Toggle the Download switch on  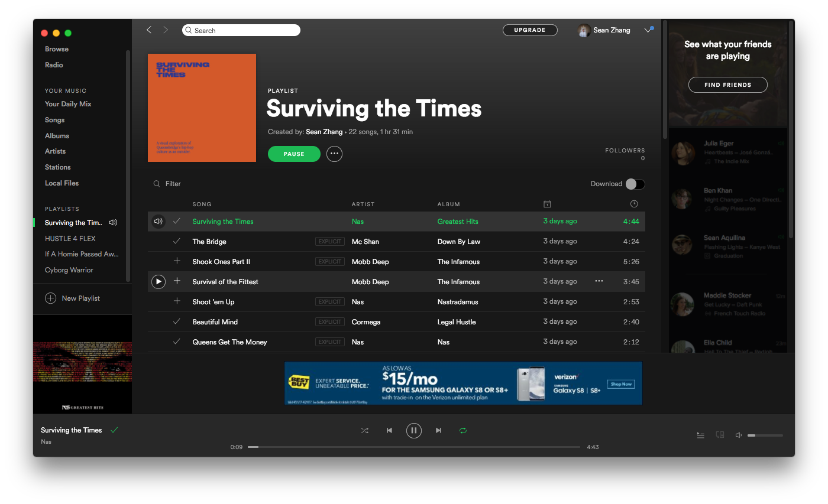click(635, 184)
